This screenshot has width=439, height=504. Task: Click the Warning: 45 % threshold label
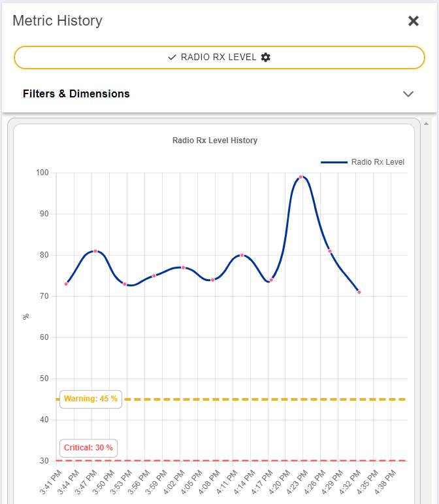(91, 399)
